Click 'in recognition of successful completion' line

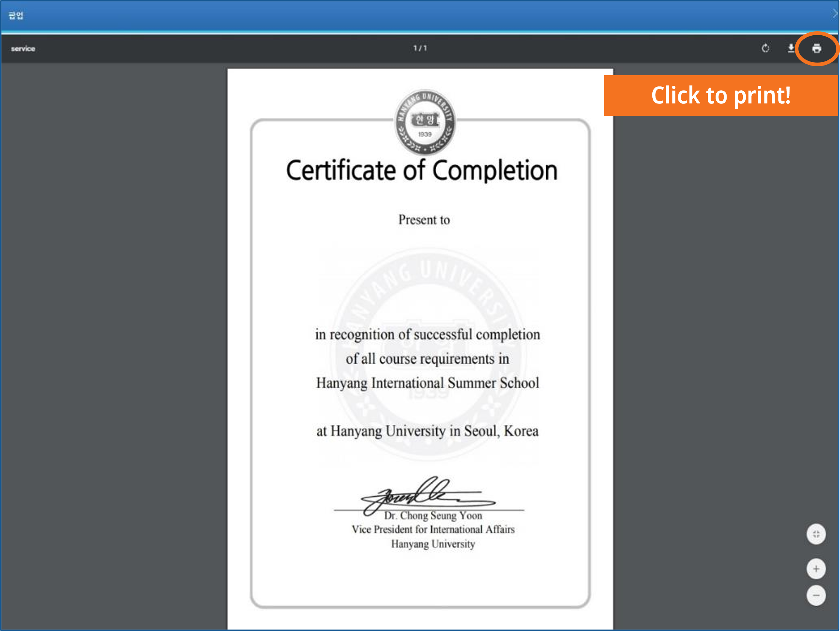[x=427, y=335]
